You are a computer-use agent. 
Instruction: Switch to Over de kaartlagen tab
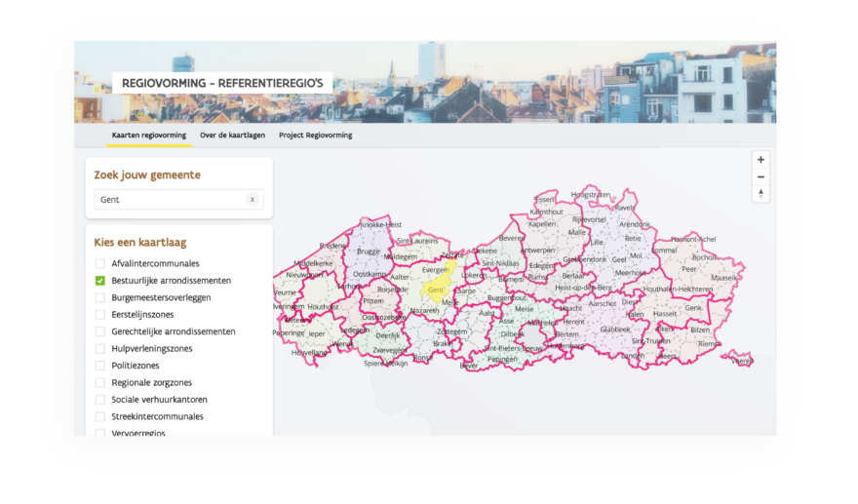pos(233,136)
